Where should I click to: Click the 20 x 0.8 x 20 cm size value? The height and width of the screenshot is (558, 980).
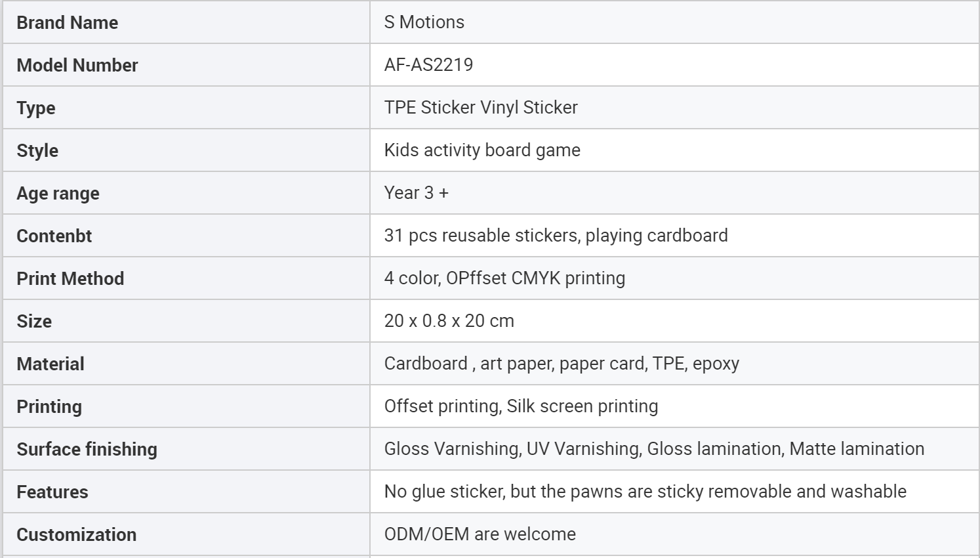pyautogui.click(x=449, y=320)
